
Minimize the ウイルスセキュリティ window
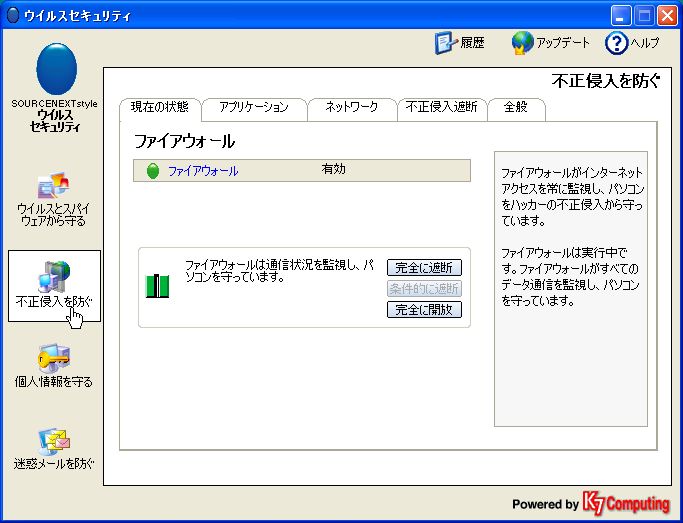pyautogui.click(x=621, y=16)
